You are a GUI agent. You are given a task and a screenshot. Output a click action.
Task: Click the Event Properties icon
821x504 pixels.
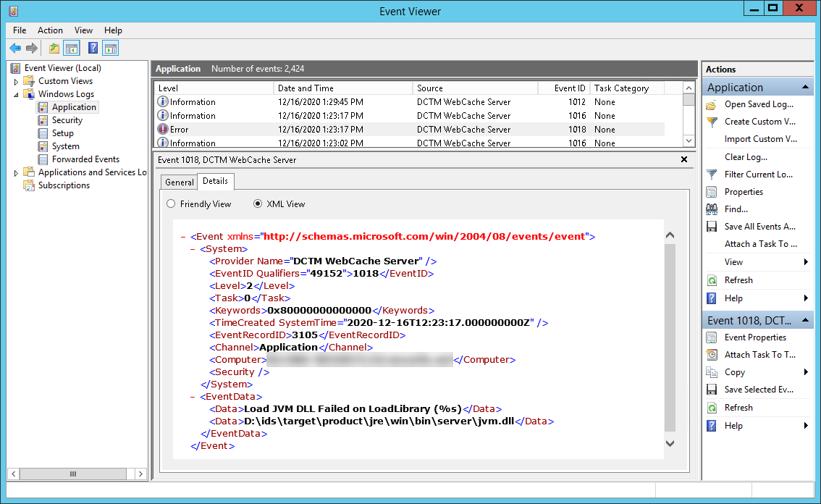(x=712, y=337)
